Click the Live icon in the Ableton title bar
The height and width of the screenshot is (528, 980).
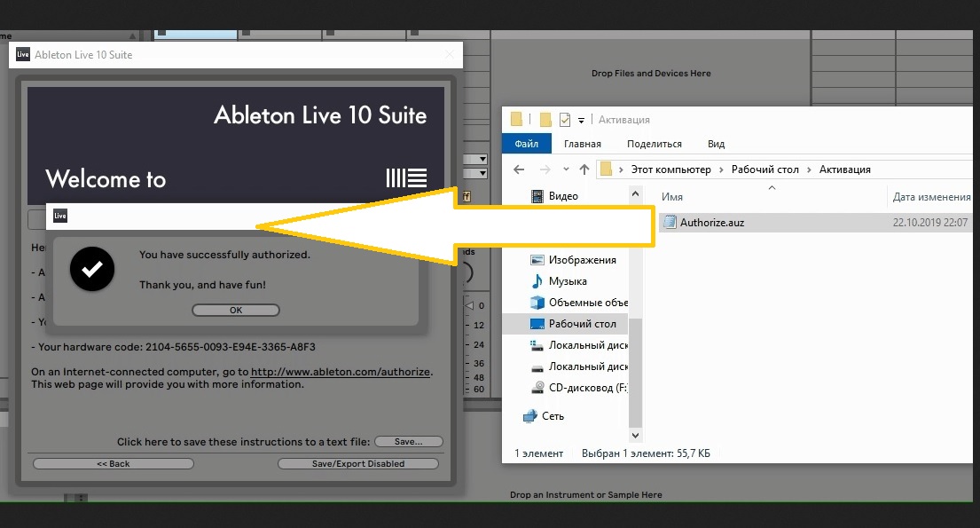[23, 55]
